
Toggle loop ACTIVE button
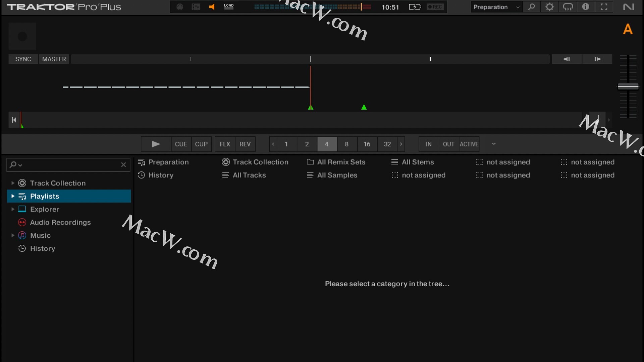[x=469, y=144]
